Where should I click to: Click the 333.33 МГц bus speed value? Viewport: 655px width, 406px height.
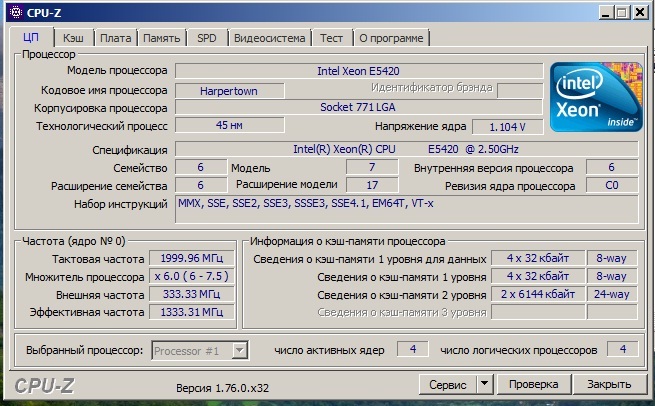tap(191, 294)
